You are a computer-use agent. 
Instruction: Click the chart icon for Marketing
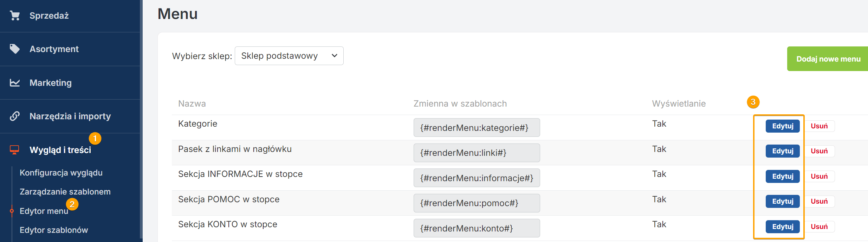click(15, 83)
